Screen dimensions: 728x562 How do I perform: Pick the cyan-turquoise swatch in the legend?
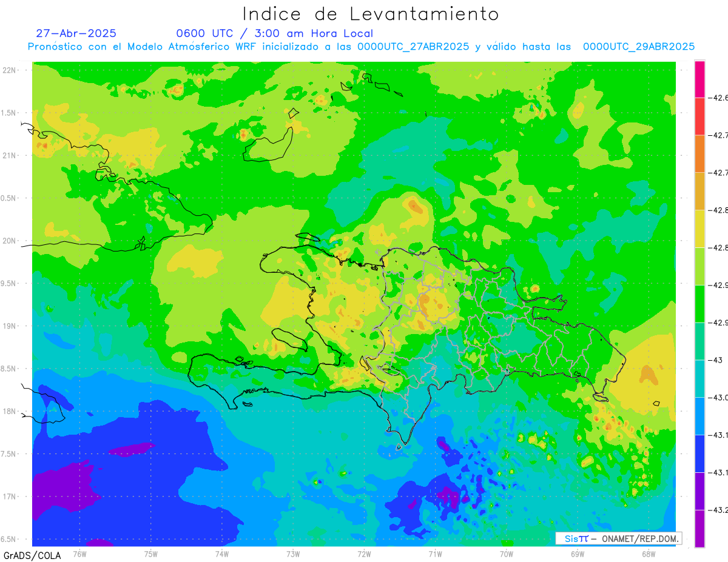tap(699, 378)
